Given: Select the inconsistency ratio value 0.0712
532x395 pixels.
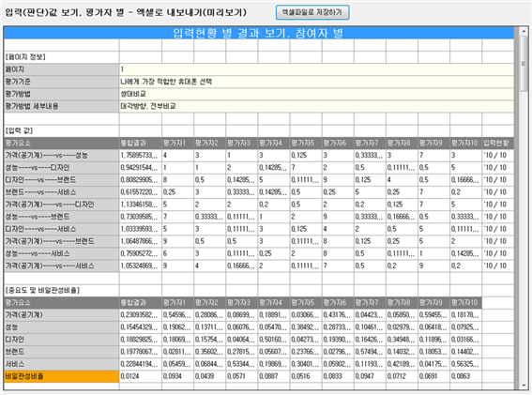Looking at the screenshot, I should coord(402,376).
